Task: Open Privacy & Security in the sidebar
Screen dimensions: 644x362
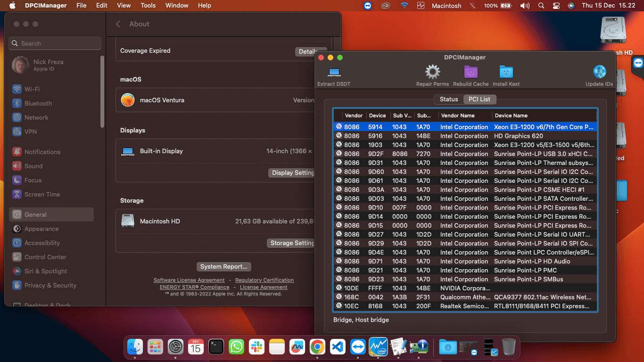Action: (x=51, y=285)
